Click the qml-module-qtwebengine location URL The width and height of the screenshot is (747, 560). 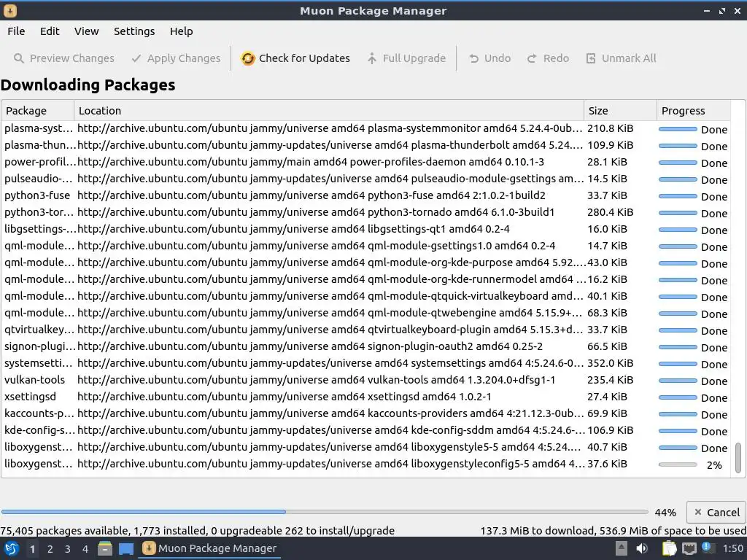tap(330, 313)
